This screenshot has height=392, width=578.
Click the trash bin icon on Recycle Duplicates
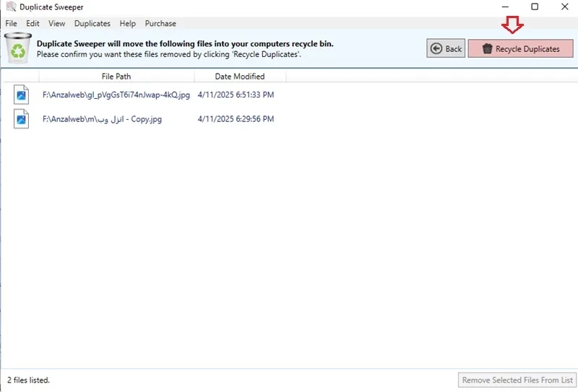tap(487, 48)
